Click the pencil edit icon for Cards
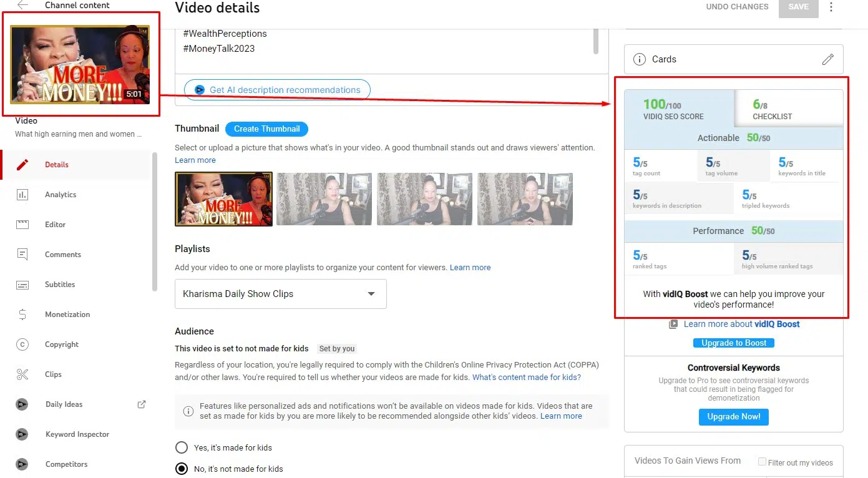The image size is (868, 478). (x=827, y=59)
